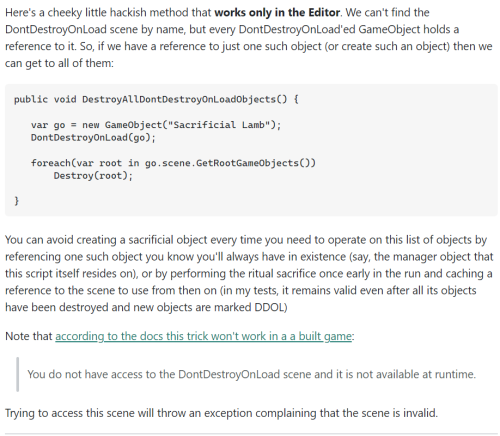The height and width of the screenshot is (436, 500).
Task: Click the blockquote about DontDestroyOnLoad scene access
Action: click(x=251, y=374)
